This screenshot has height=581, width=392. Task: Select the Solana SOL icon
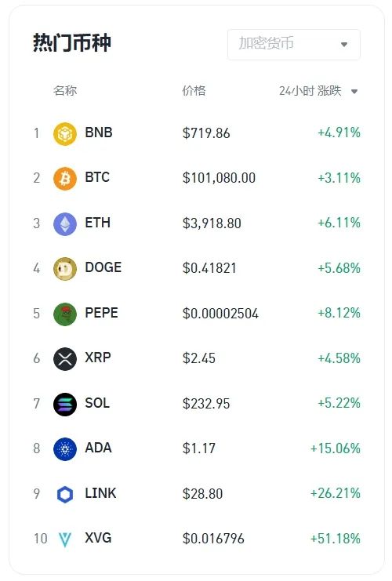click(65, 405)
